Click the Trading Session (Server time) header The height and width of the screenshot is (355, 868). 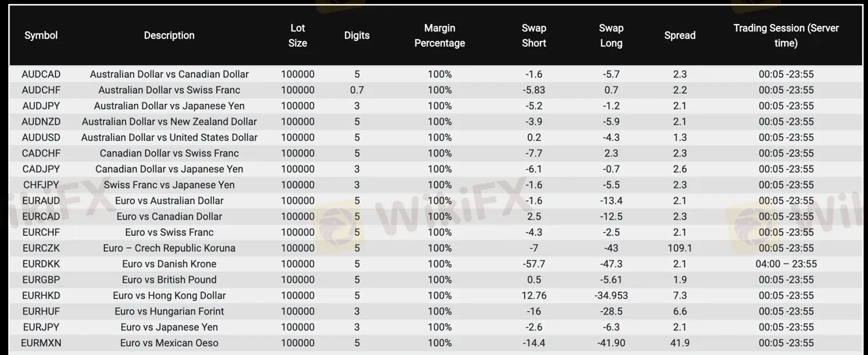[786, 36]
